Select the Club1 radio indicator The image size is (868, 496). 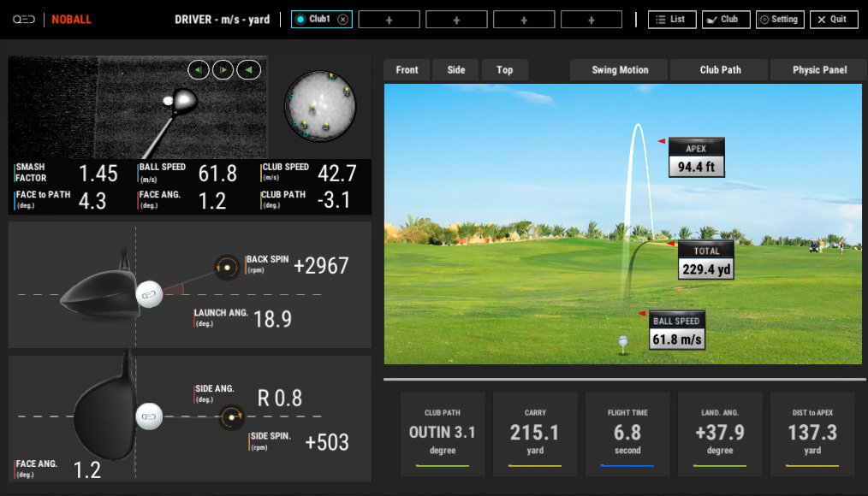tap(300, 20)
